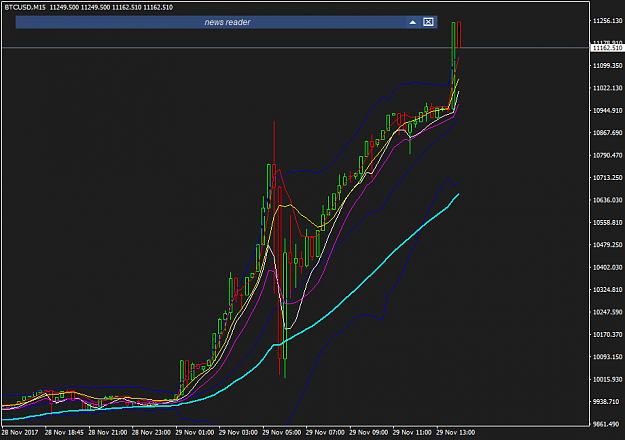Click the 10015.930 price scale label

[607, 379]
